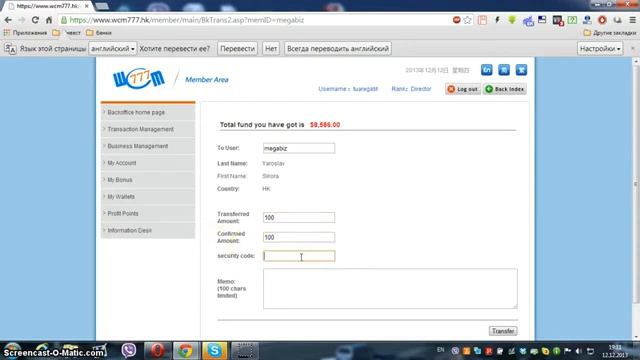
Task: Open the source language dropdown английский
Action: click(113, 49)
